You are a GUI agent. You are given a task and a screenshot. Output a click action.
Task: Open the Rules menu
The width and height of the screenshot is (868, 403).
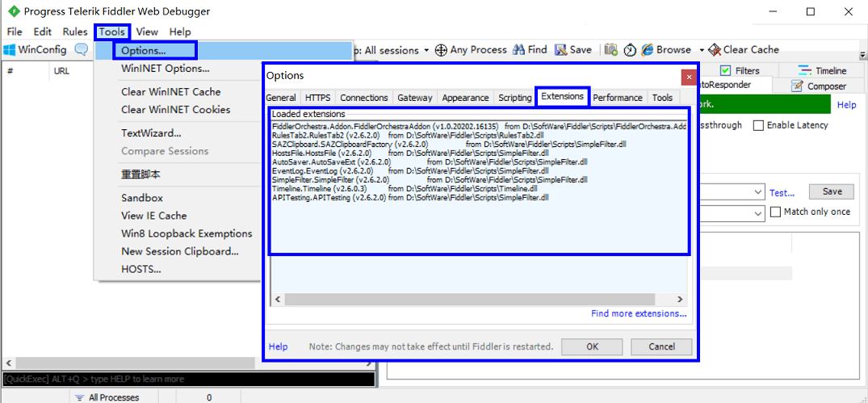tap(75, 31)
